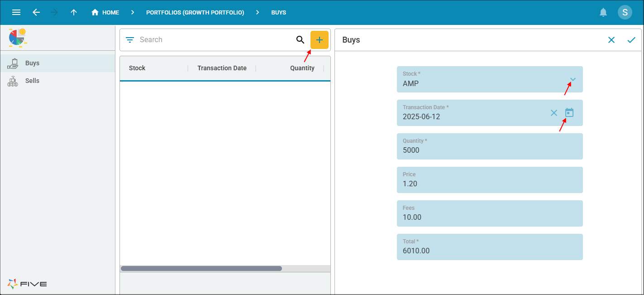Open the HOME breadcrumb
This screenshot has width=644, height=295.
tap(105, 13)
